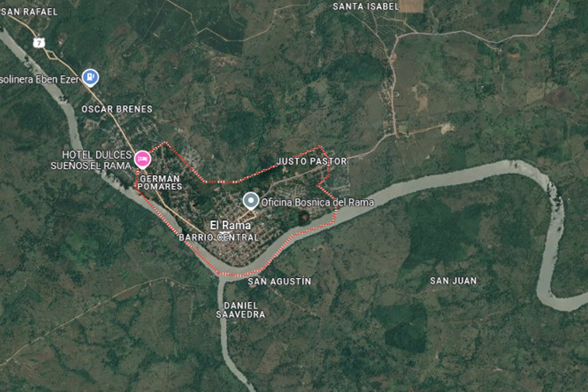Click the Hotel Dulces Sueños El Rama label
The height and width of the screenshot is (392, 588).
click(x=91, y=160)
